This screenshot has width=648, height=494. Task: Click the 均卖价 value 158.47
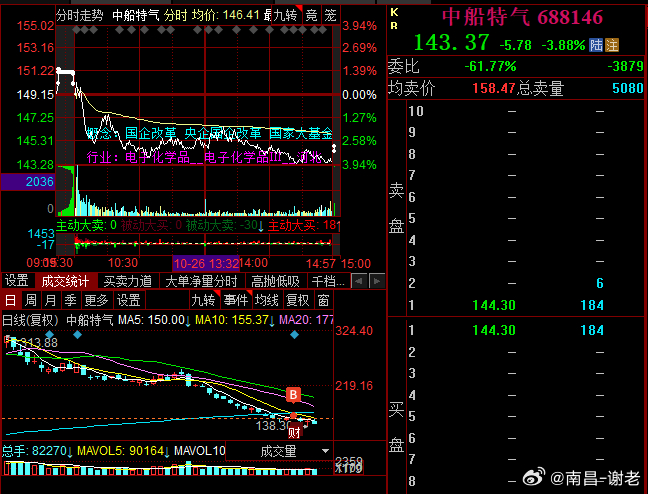[x=494, y=88]
